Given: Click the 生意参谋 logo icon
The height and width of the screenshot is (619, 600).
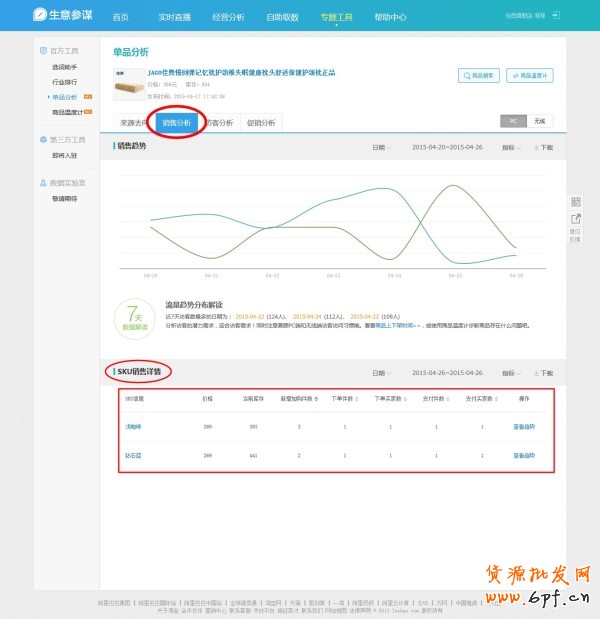Looking at the screenshot, I should click(38, 16).
